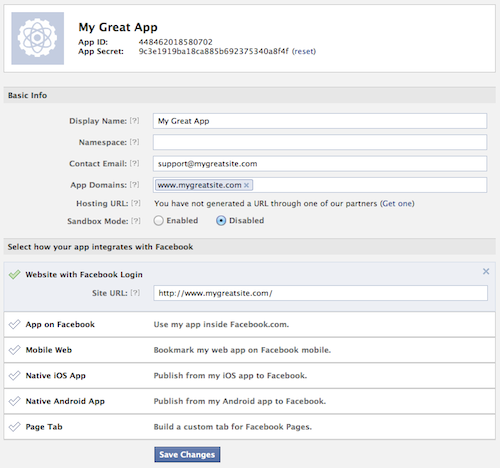Click the reset App Secret link

[x=304, y=51]
